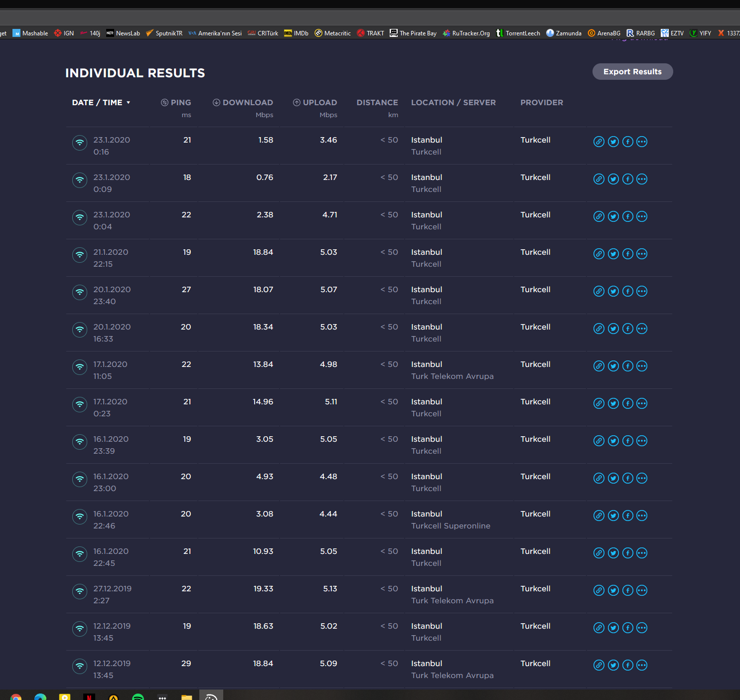Copy link icon for 23.1.2020 0:16 result
740x700 pixels.
(x=599, y=142)
